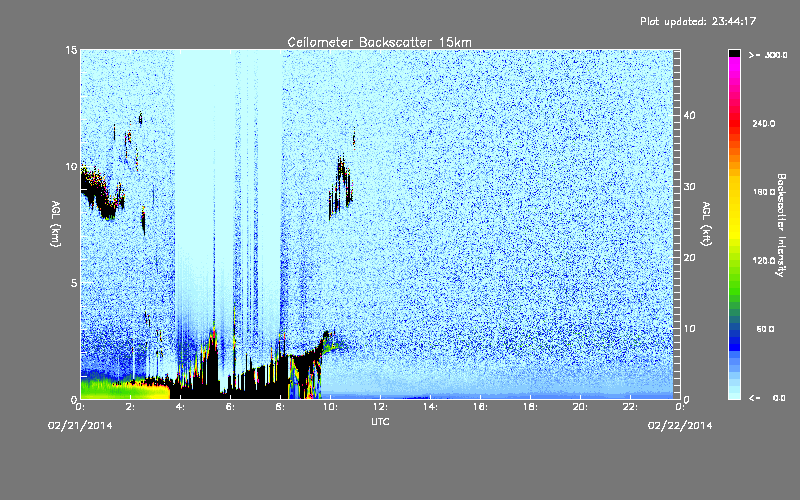Click the 20 kft tick label
The image size is (800, 500).
689,257
